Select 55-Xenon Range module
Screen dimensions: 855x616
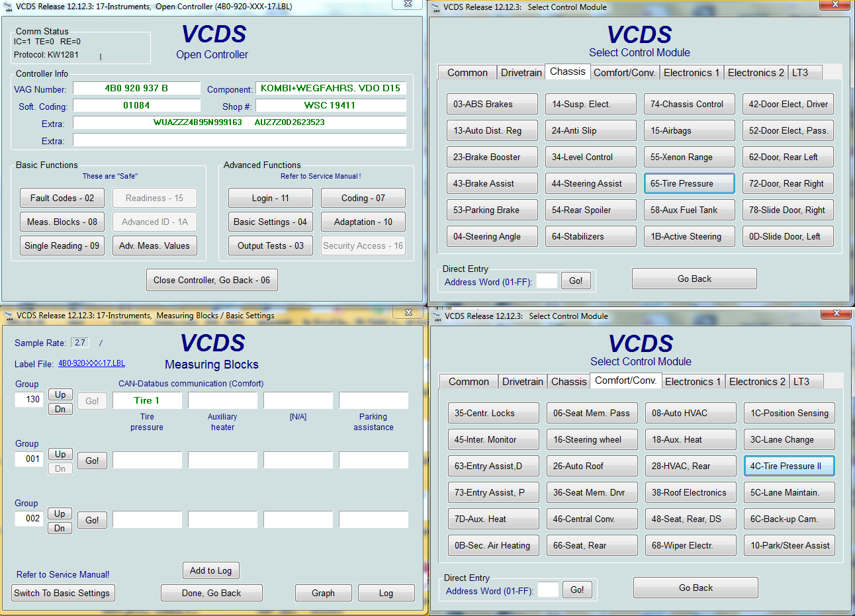pos(690,157)
